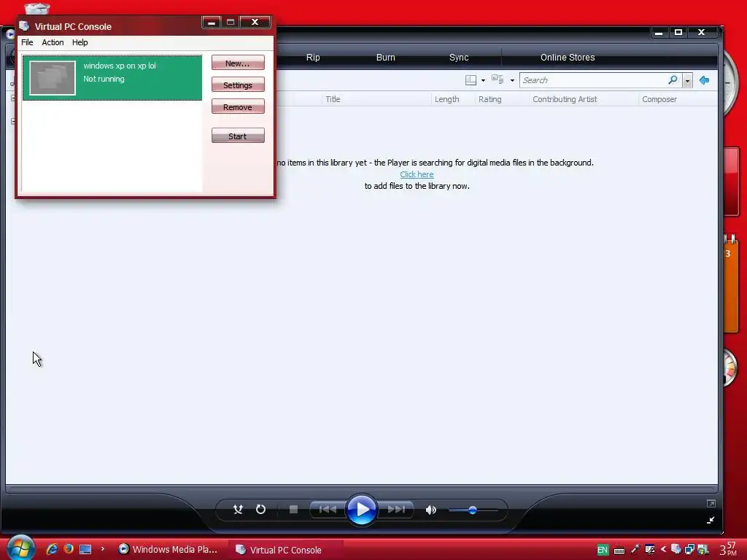Open the Recycle Bin on the desktop
This screenshot has width=747, height=560.
coord(36,7)
